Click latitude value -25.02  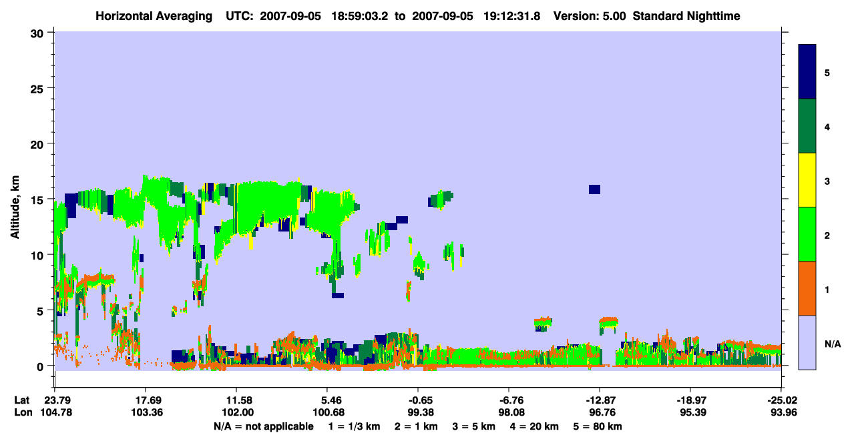[781, 401]
